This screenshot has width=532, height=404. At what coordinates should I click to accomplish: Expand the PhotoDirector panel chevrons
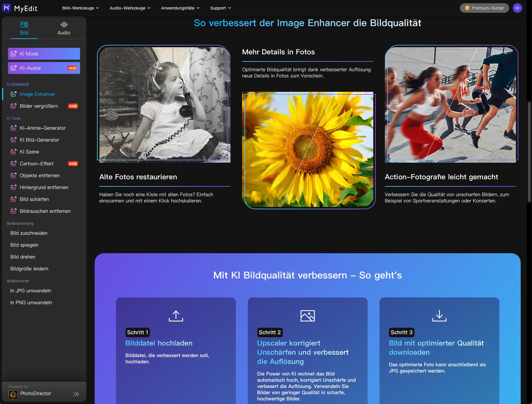(x=76, y=394)
